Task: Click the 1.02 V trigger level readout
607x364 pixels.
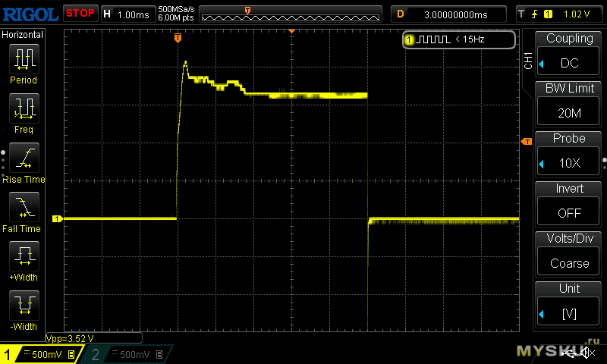Action: pyautogui.click(x=577, y=14)
